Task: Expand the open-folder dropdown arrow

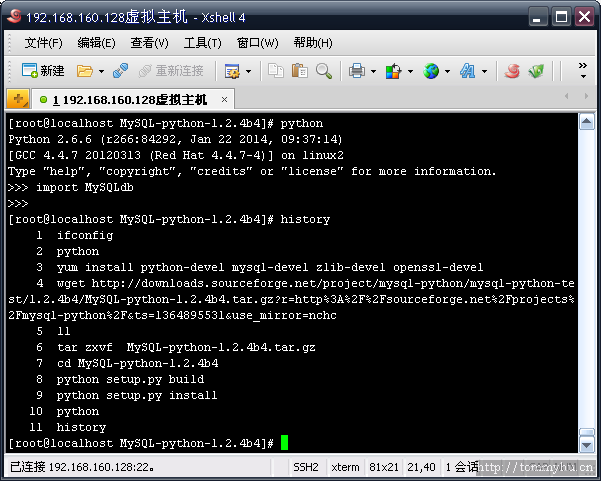Action: pyautogui.click(x=101, y=71)
